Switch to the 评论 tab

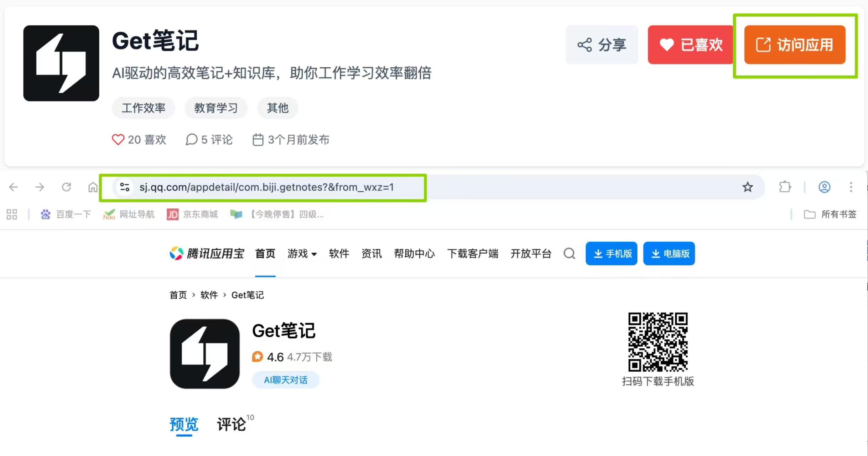click(232, 424)
